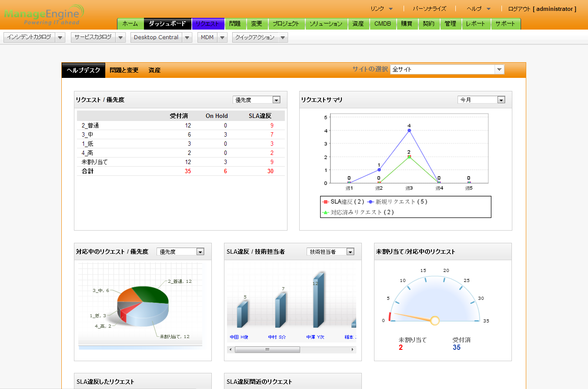Expand the サービスカタログ arrow menu
The height and width of the screenshot is (389, 588).
tap(121, 37)
